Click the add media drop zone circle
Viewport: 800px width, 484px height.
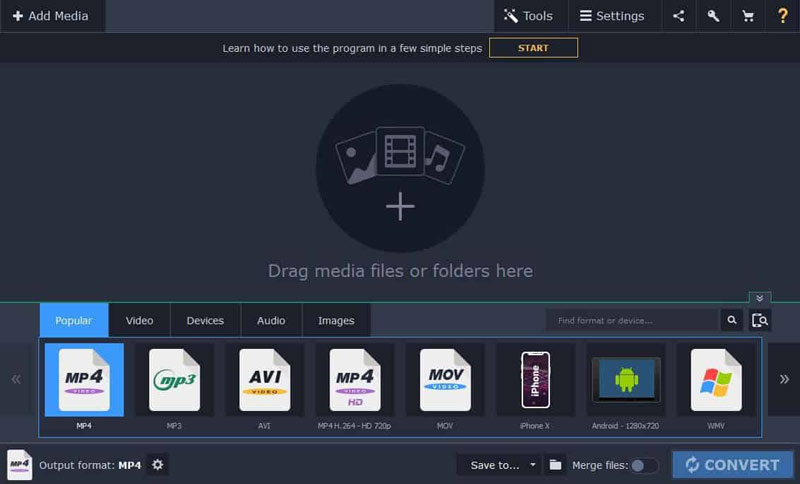tap(400, 168)
